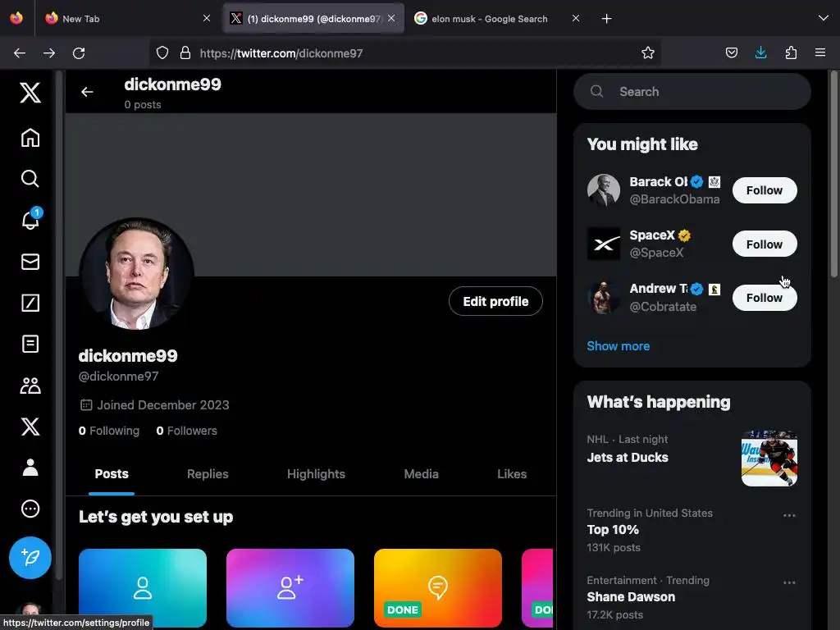Close the New Tab tab

coord(207,18)
